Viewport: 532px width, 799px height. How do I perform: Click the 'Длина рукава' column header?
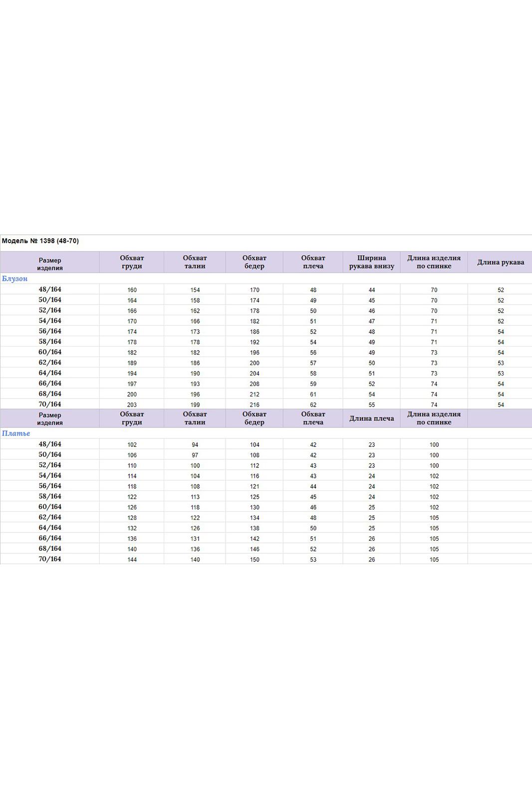click(501, 262)
